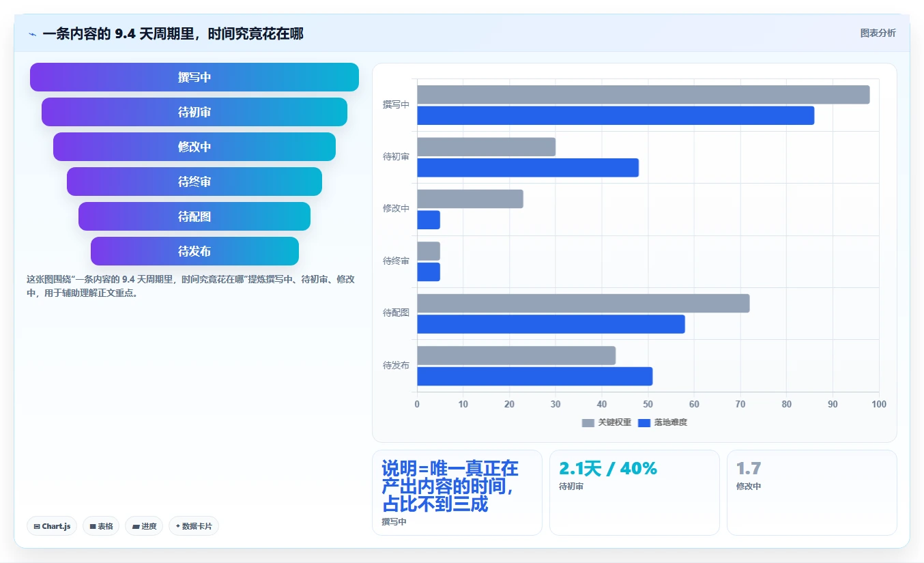The image size is (924, 563).
Task: Click the Chart.js tag chip
Action: pyautogui.click(x=52, y=526)
